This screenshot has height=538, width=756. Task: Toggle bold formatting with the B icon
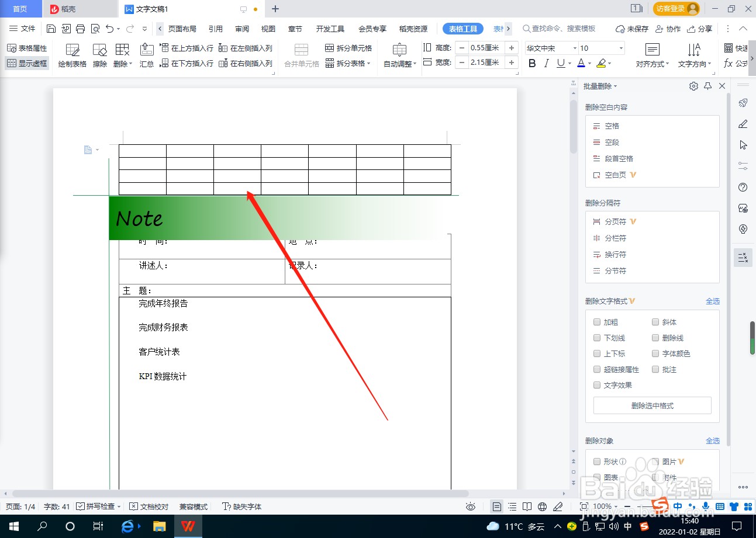coord(531,63)
